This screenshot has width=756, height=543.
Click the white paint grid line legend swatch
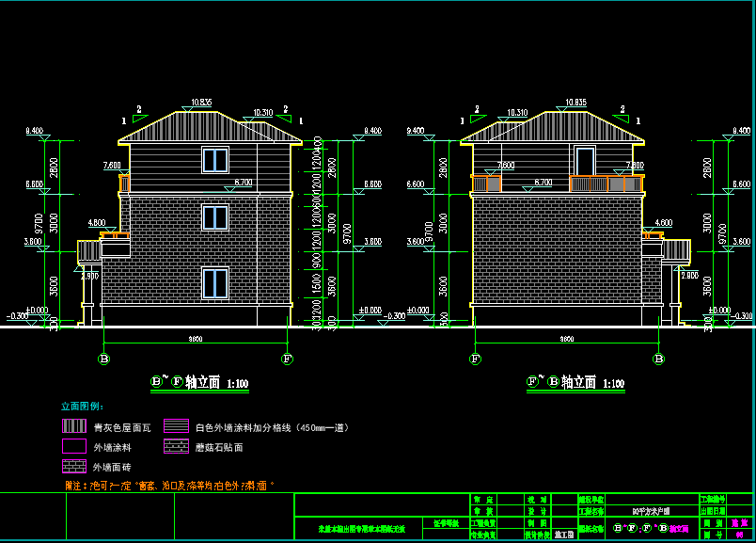click(177, 426)
